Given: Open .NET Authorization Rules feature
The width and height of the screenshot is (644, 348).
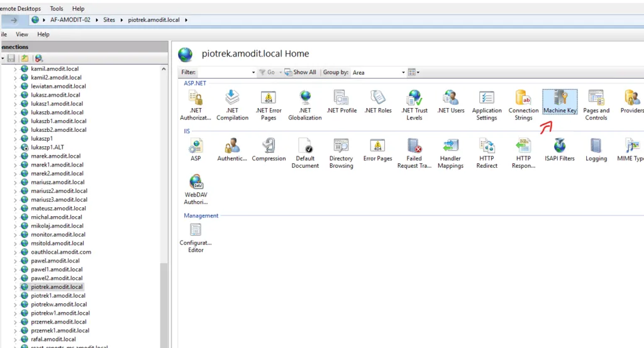Looking at the screenshot, I should tap(196, 106).
